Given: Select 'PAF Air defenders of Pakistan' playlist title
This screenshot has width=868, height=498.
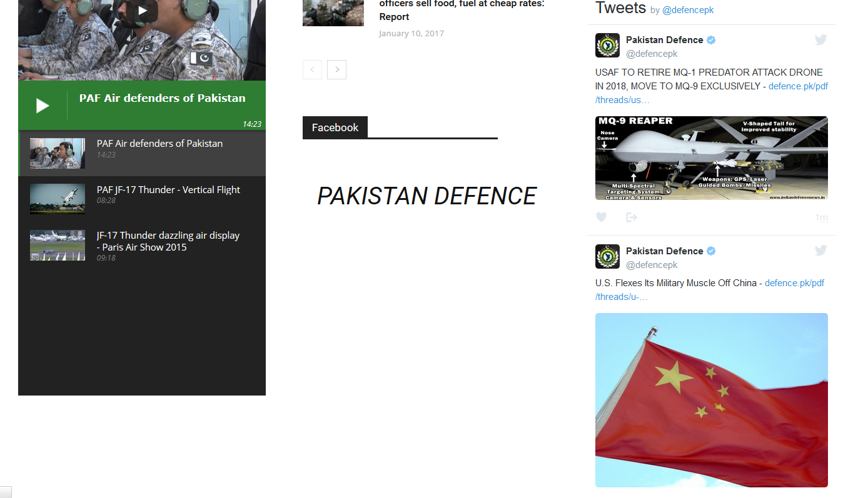Looking at the screenshot, I should click(x=159, y=144).
